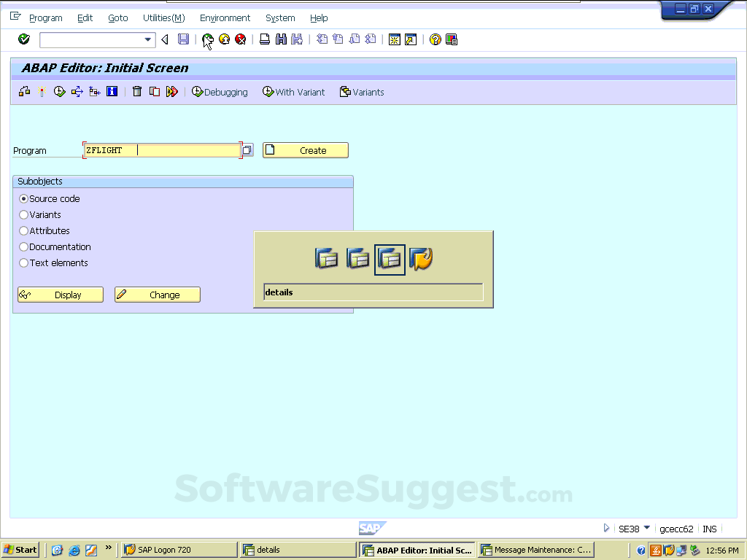
Task: Click the yellow Help question mark icon
Action: pyautogui.click(x=435, y=39)
